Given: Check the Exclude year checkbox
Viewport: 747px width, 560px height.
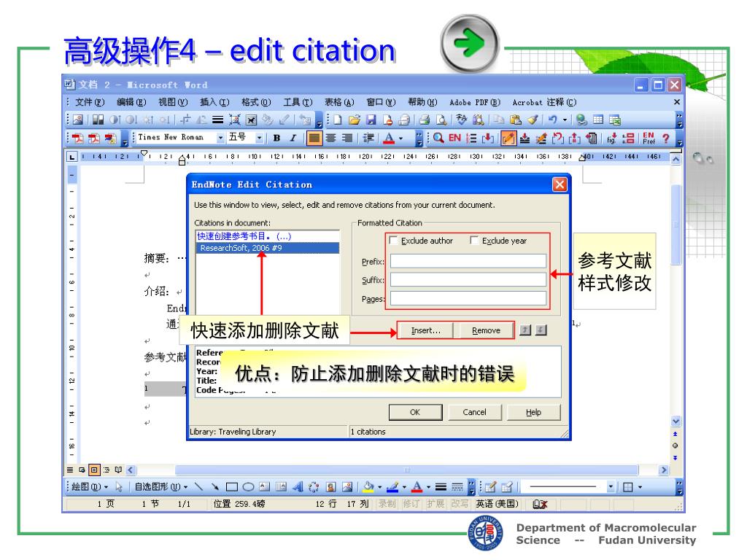Looking at the screenshot, I should (x=474, y=241).
